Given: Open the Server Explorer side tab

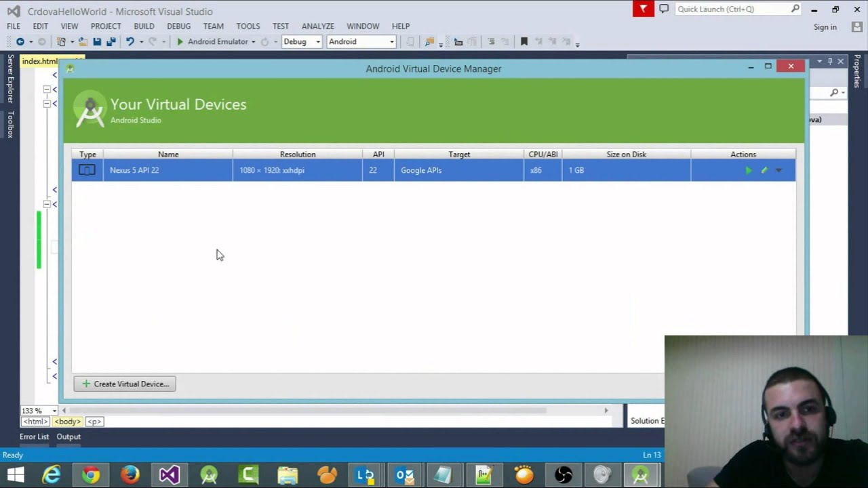Looking at the screenshot, I should point(10,79).
